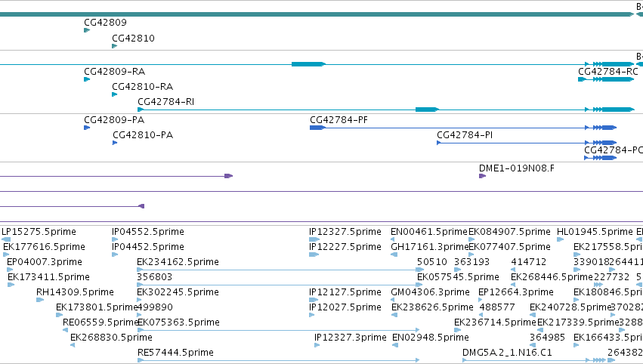This screenshot has height=364, width=643.
Task: Select the EK217339.5prime label
Action: point(578,322)
